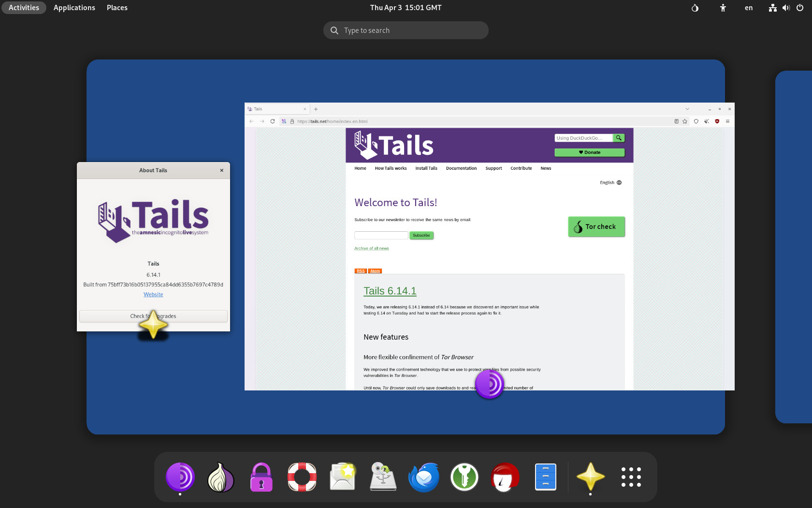The height and width of the screenshot is (508, 812).
Task: Open the Tor circuit display icon
Action: point(284,121)
